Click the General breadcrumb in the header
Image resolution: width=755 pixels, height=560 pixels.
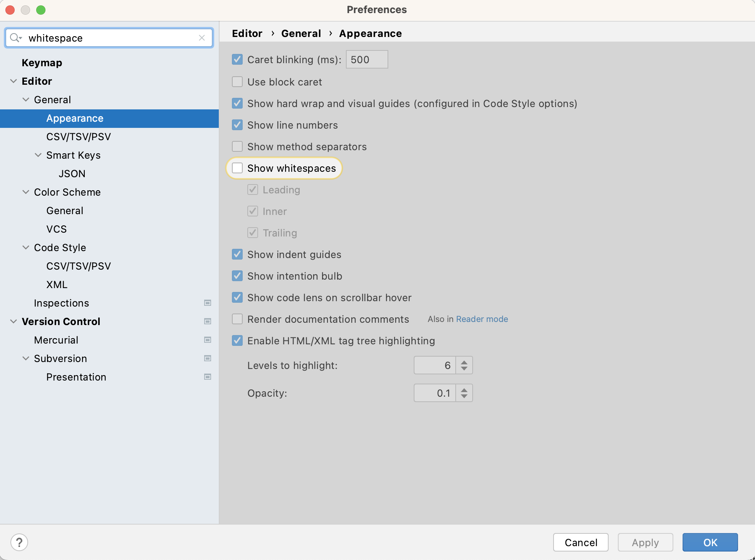tap(301, 33)
